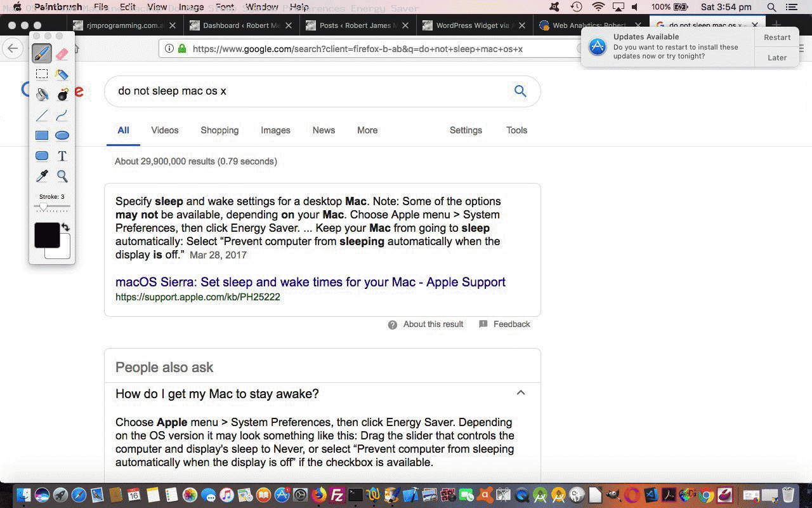Select the Zoom magnifier tool
The height and width of the screenshot is (508, 812).
tap(62, 176)
